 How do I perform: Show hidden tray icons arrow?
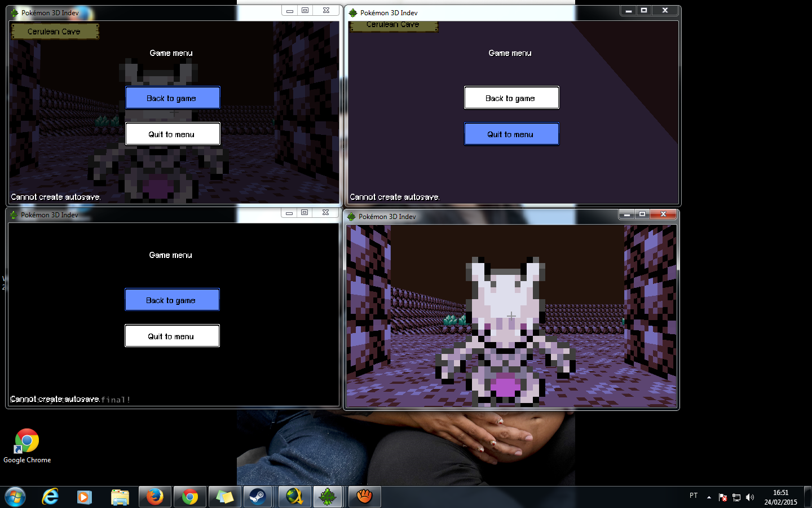709,497
